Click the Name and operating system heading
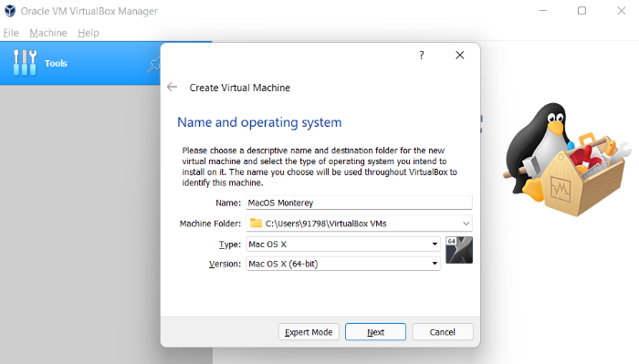 259,122
